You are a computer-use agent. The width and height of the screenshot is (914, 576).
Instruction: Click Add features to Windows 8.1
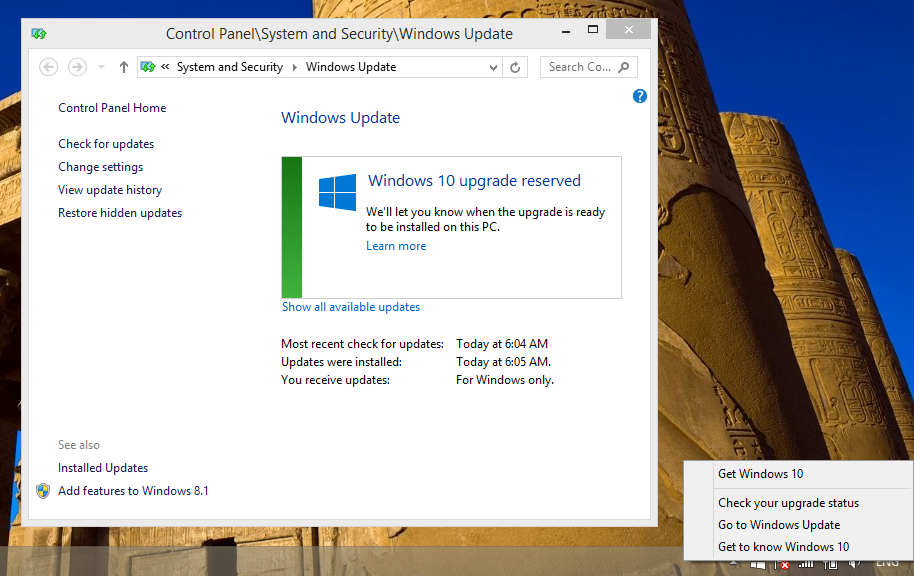click(x=133, y=491)
